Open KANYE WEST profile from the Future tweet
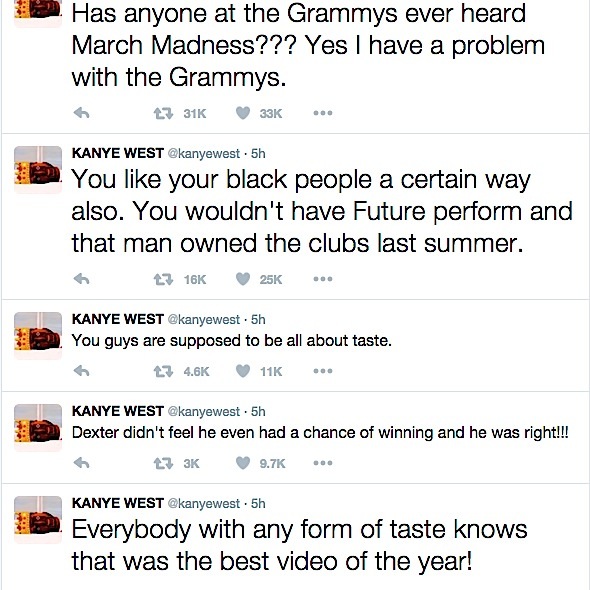 point(117,153)
